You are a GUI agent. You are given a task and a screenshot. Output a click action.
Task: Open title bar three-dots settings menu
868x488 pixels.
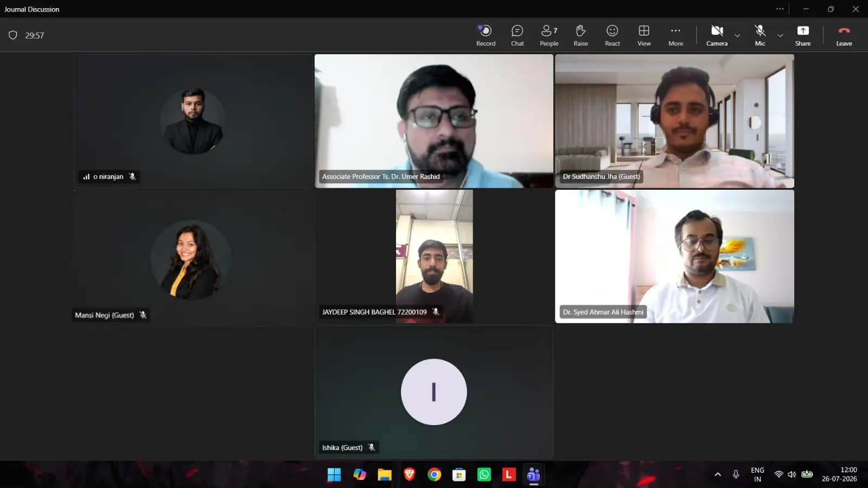pos(780,9)
